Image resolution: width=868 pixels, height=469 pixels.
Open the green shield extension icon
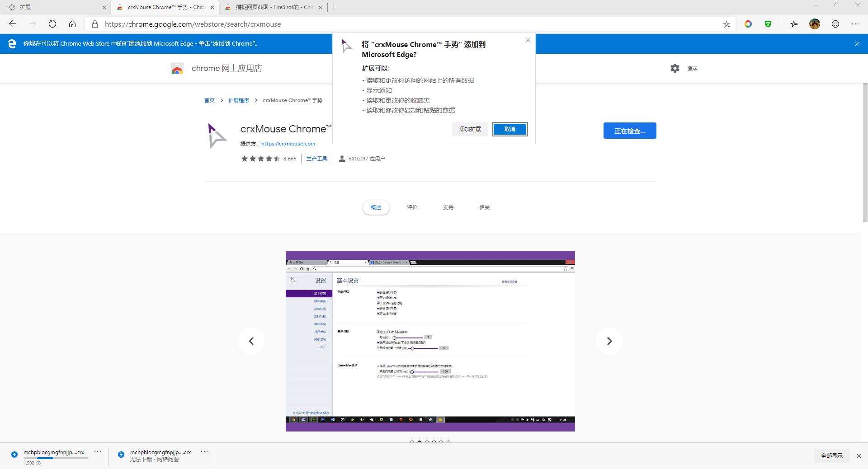click(768, 24)
